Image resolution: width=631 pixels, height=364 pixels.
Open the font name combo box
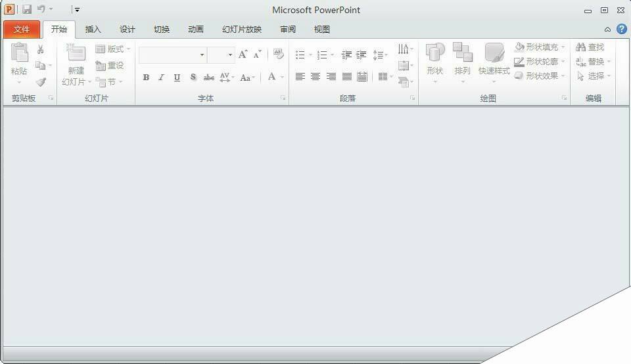pos(173,55)
